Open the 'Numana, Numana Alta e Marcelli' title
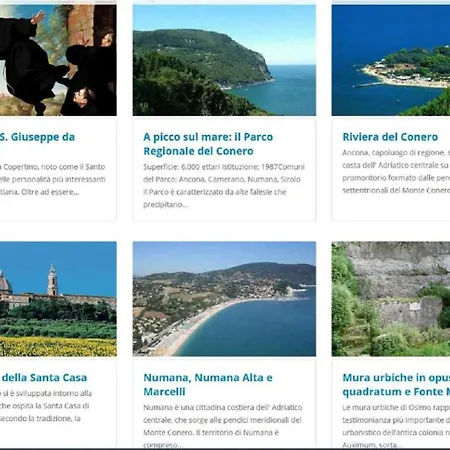This screenshot has width=450, height=450. click(208, 384)
